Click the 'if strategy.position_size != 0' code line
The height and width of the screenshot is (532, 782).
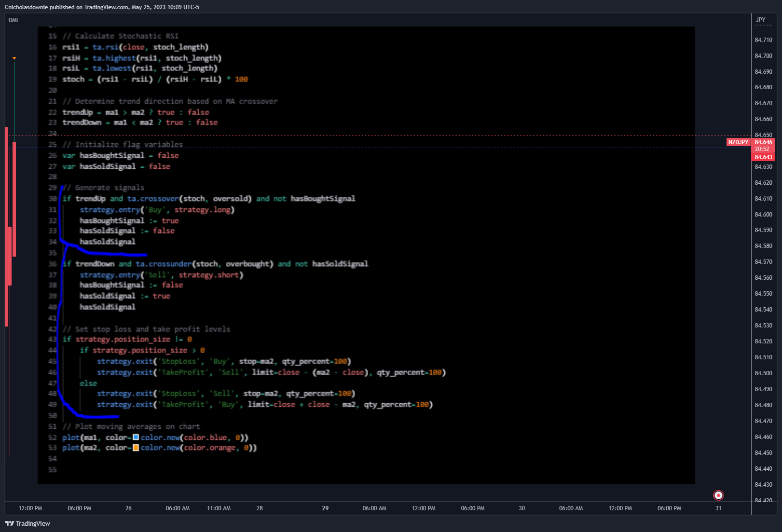coord(127,339)
